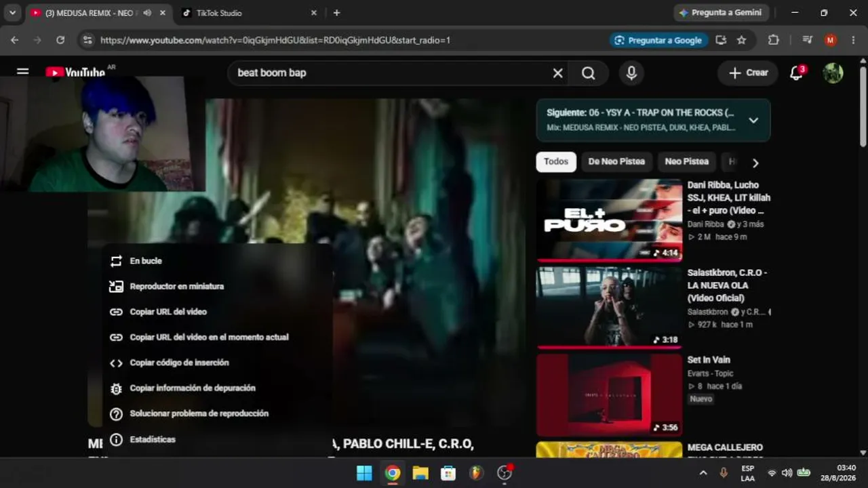Viewport: 868px width, 488px height.
Task: Select the De Neo Pistea filter chip
Action: (x=616, y=162)
